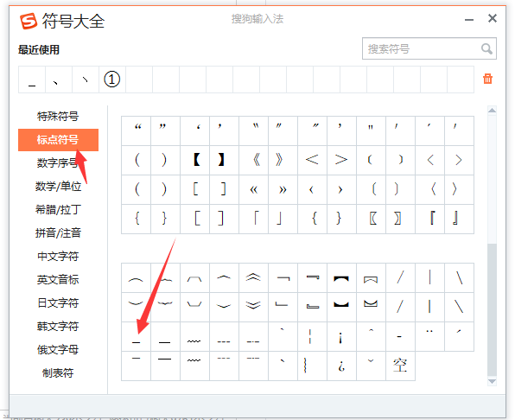
Task: Select the 希腊/拉丁 category
Action: (x=58, y=209)
